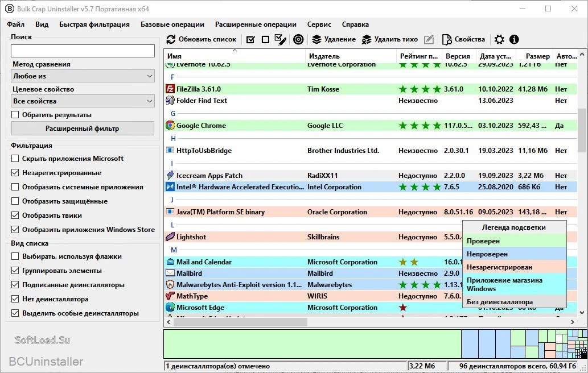Viewport: 588px width, 373px height.
Task: Click the Проверен green legend swatch
Action: click(x=514, y=241)
